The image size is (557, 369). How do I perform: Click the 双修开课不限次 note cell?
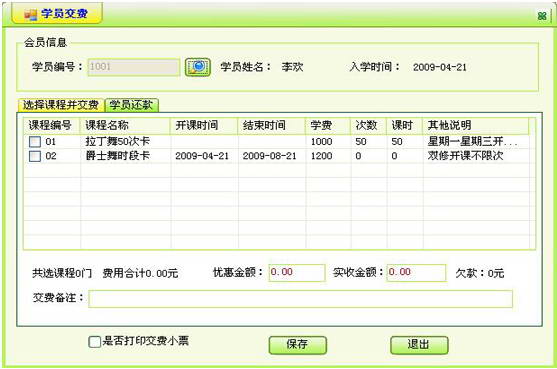(466, 156)
